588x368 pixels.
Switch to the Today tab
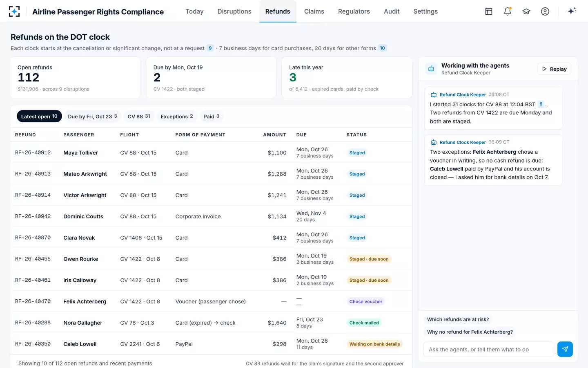point(194,11)
